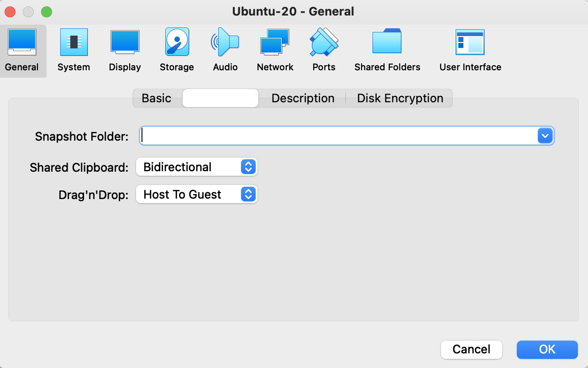Open the User Interface settings section
Image resolution: width=588 pixels, height=368 pixels.
click(x=470, y=51)
